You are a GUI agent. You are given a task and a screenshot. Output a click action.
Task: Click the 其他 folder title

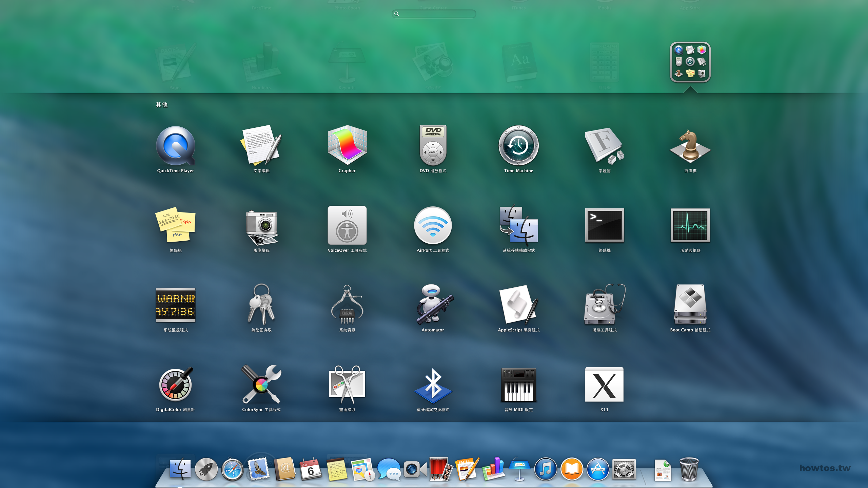[161, 105]
